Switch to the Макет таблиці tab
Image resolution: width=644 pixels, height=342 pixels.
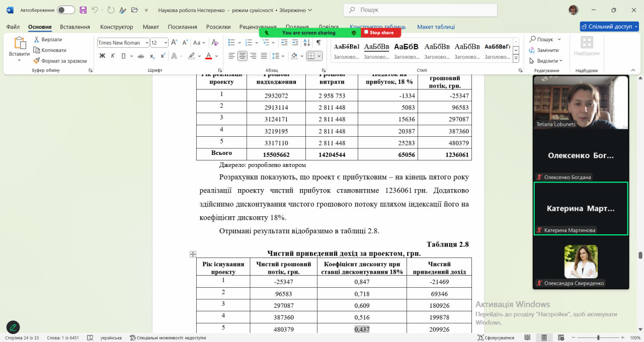pyautogui.click(x=436, y=27)
